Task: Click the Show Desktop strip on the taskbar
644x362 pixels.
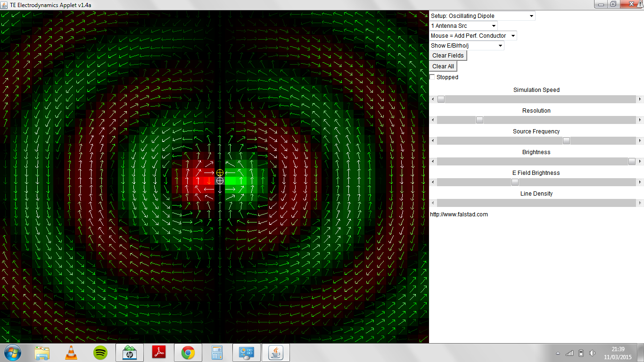Action: coord(641,353)
